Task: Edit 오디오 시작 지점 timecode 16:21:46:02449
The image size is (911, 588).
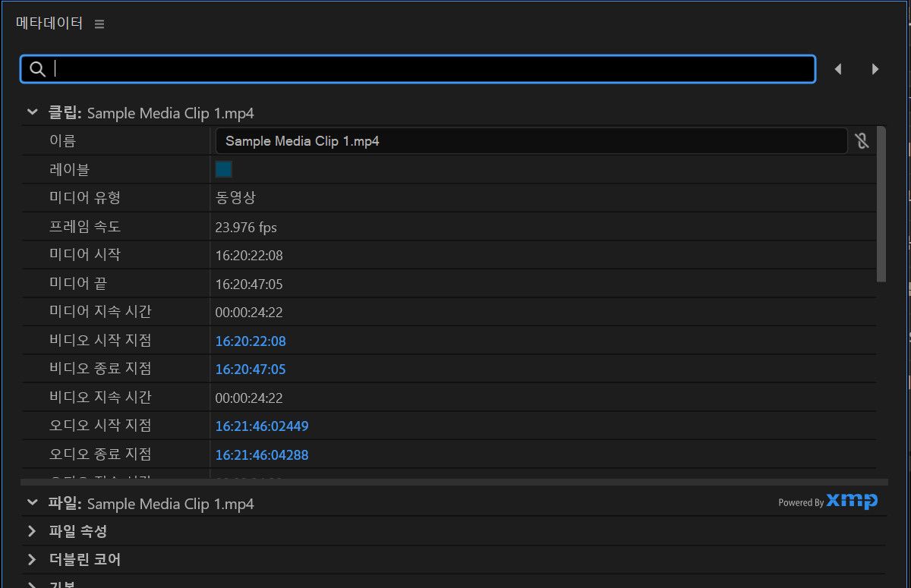Action: tap(262, 426)
